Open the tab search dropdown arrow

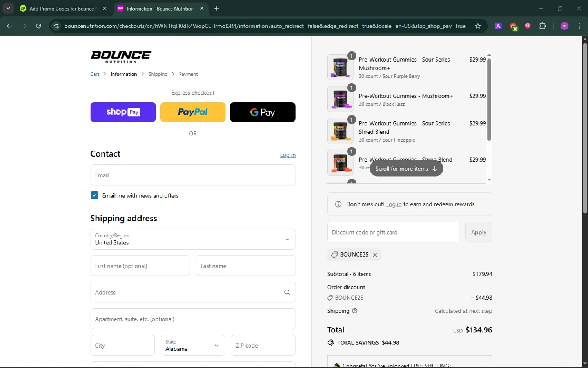8,8
